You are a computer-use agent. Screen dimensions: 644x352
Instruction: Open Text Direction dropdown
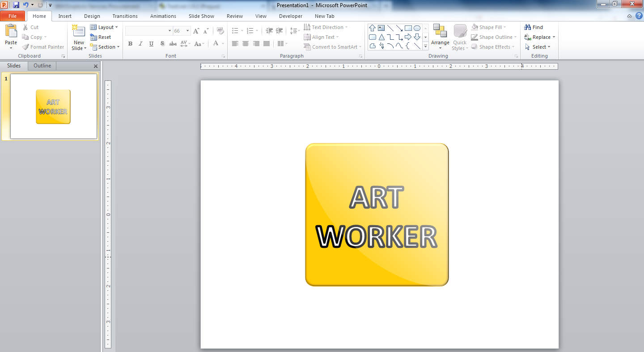(326, 27)
